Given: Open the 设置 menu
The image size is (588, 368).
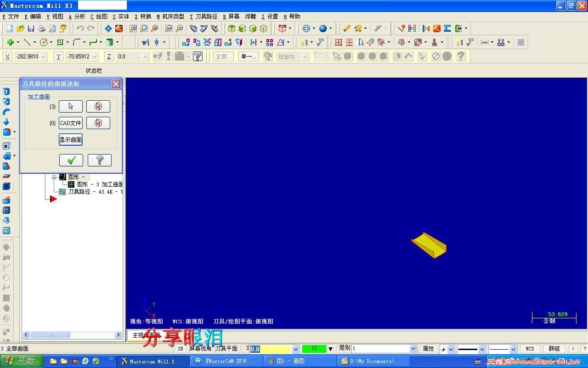Looking at the screenshot, I should tap(270, 17).
